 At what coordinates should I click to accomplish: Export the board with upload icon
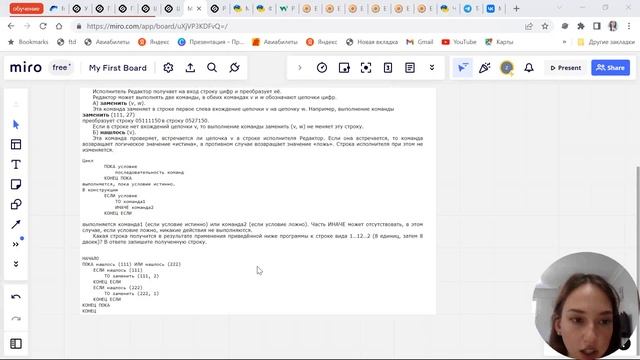(190, 68)
